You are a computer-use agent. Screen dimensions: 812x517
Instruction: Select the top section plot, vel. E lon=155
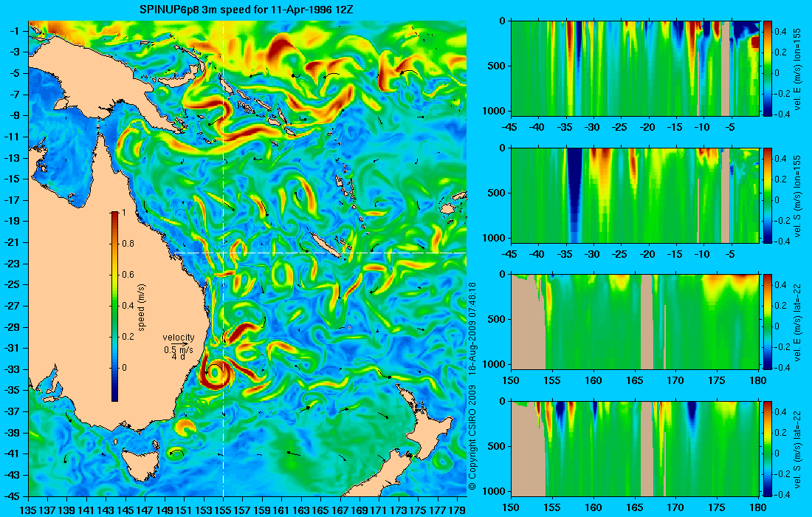(x=635, y=68)
